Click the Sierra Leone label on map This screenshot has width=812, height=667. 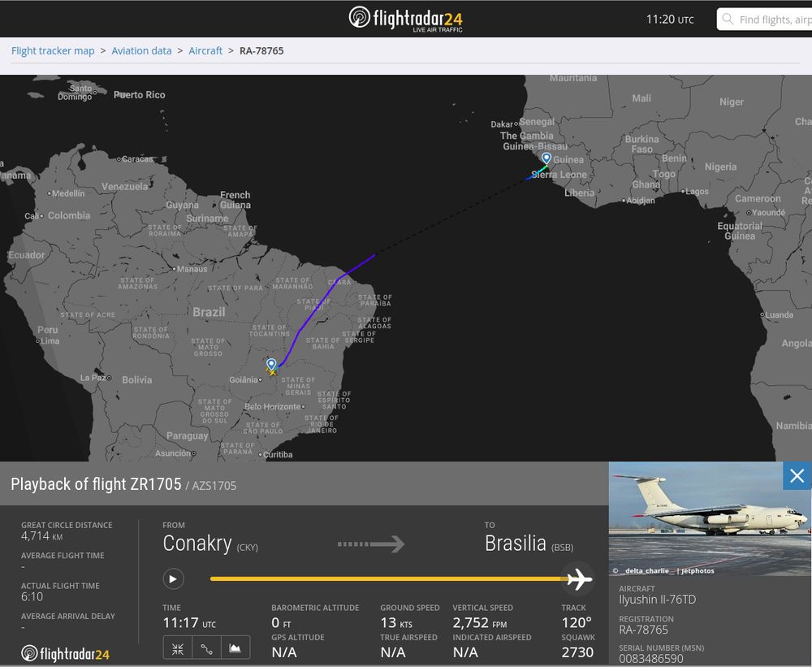pos(559,175)
